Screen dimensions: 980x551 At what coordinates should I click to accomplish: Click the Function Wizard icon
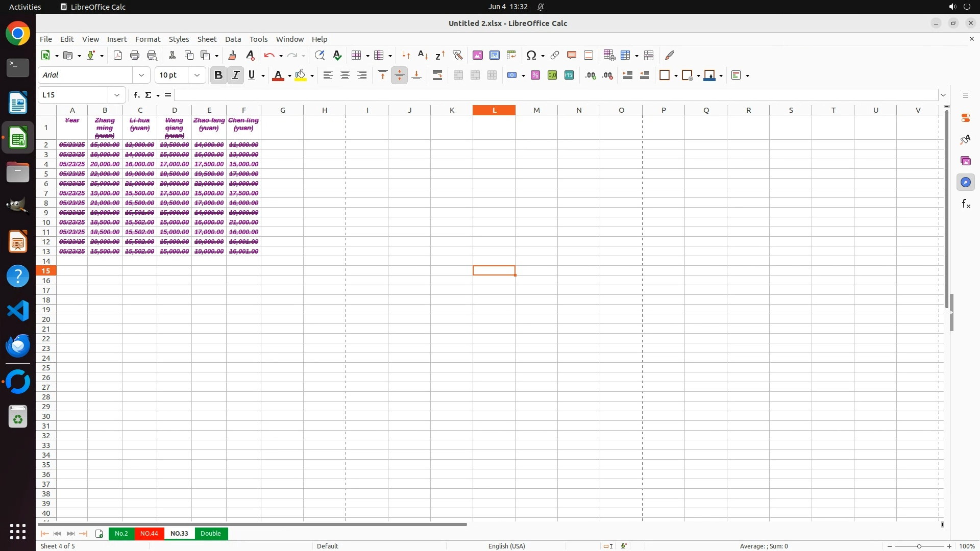tap(136, 95)
